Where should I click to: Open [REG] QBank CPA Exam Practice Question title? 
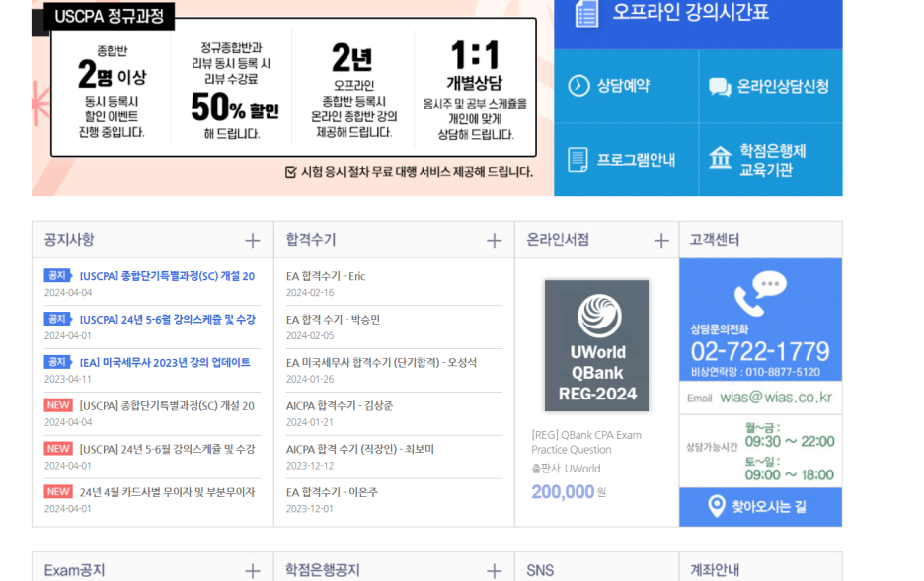pyautogui.click(x=586, y=442)
